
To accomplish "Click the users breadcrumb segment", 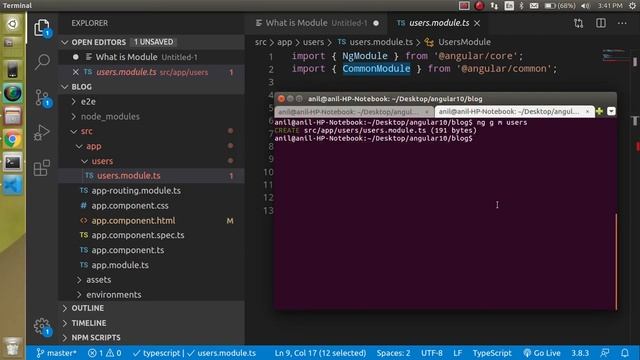I will point(313,42).
